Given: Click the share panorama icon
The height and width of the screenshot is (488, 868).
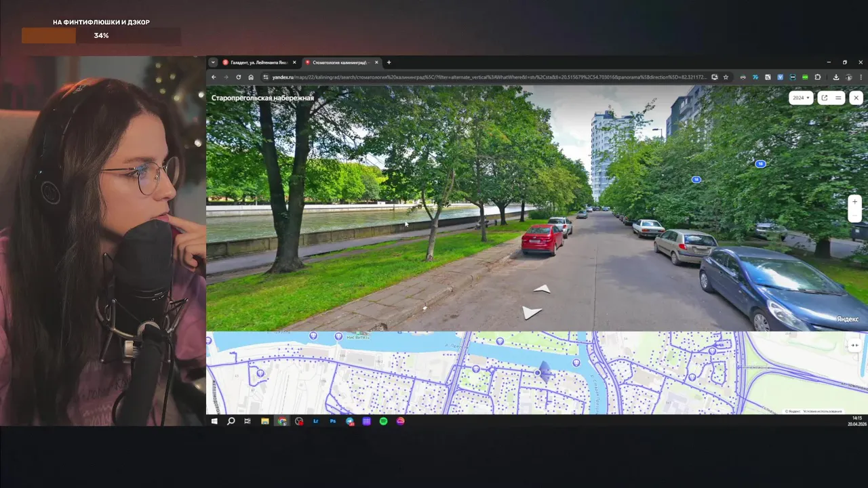Looking at the screenshot, I should pos(825,98).
